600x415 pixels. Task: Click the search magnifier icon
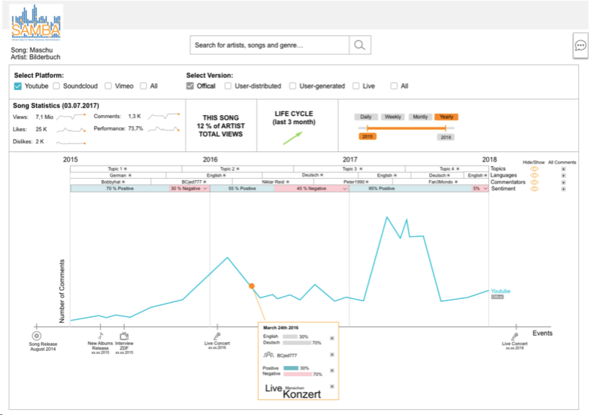(359, 45)
